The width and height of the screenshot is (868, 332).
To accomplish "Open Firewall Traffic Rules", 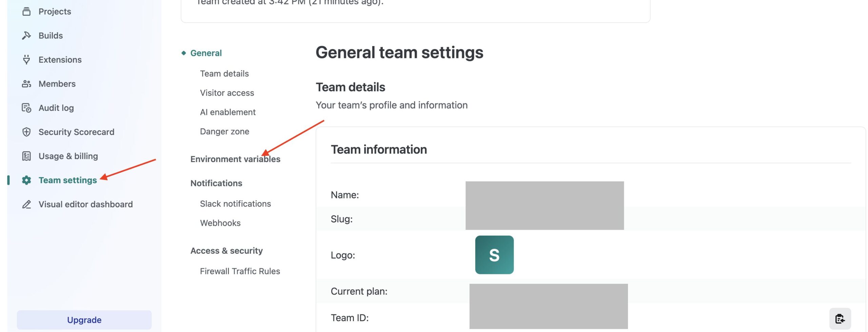I will point(240,271).
